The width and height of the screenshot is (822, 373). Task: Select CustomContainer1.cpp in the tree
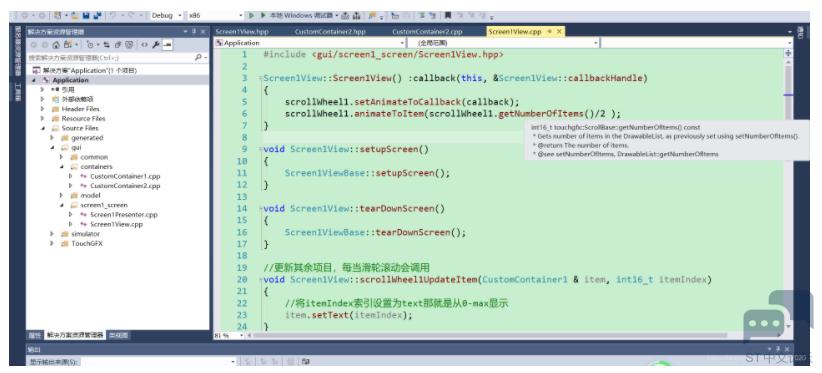pyautogui.click(x=125, y=176)
